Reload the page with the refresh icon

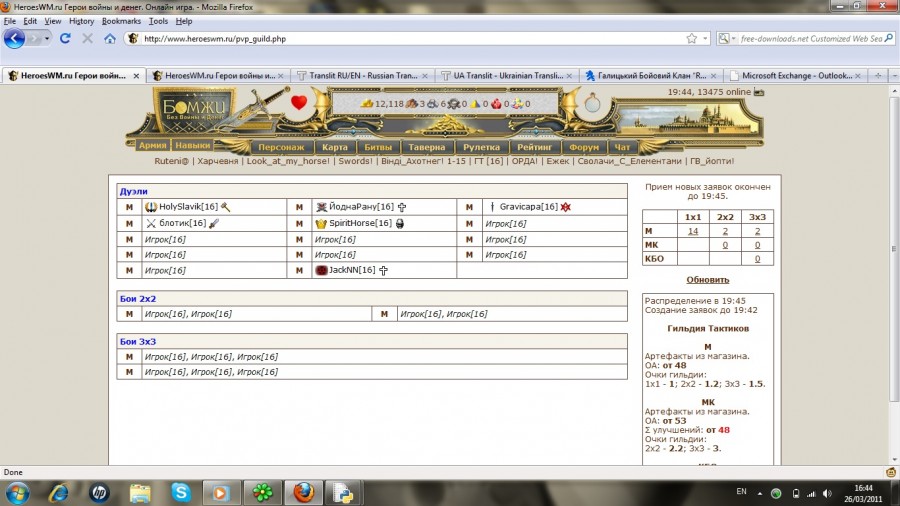click(66, 39)
